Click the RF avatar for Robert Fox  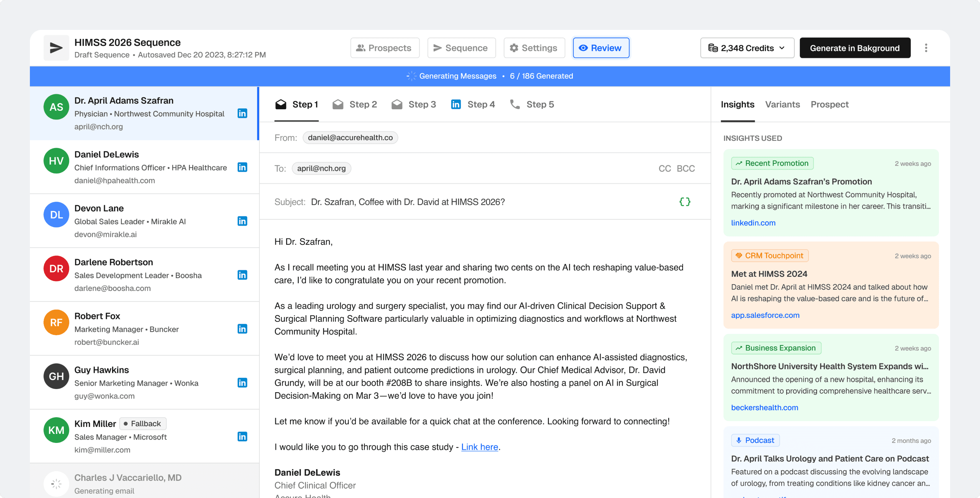pos(56,322)
